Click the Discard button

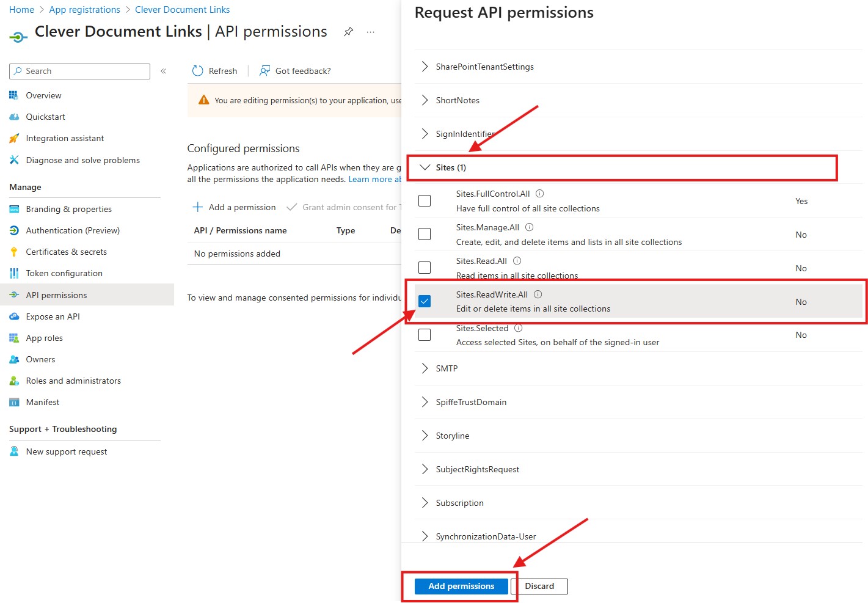click(x=539, y=587)
